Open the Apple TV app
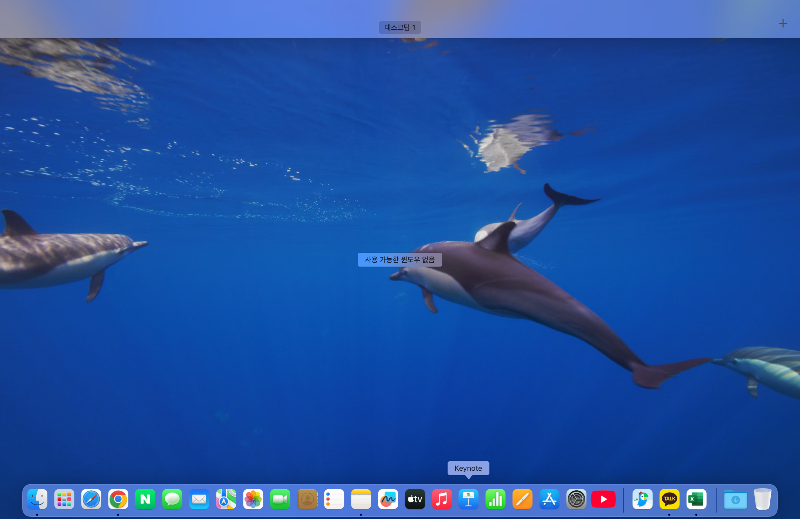The height and width of the screenshot is (519, 800). point(415,499)
